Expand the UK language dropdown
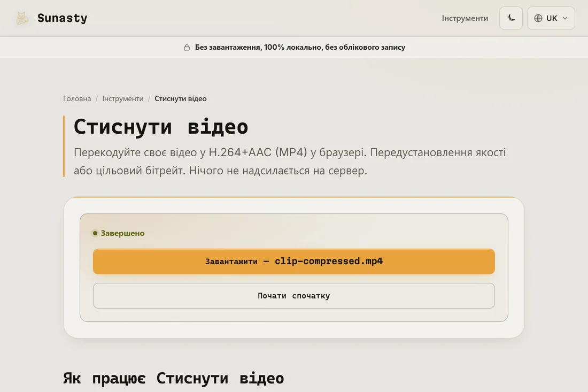The width and height of the screenshot is (588, 392). 551,18
